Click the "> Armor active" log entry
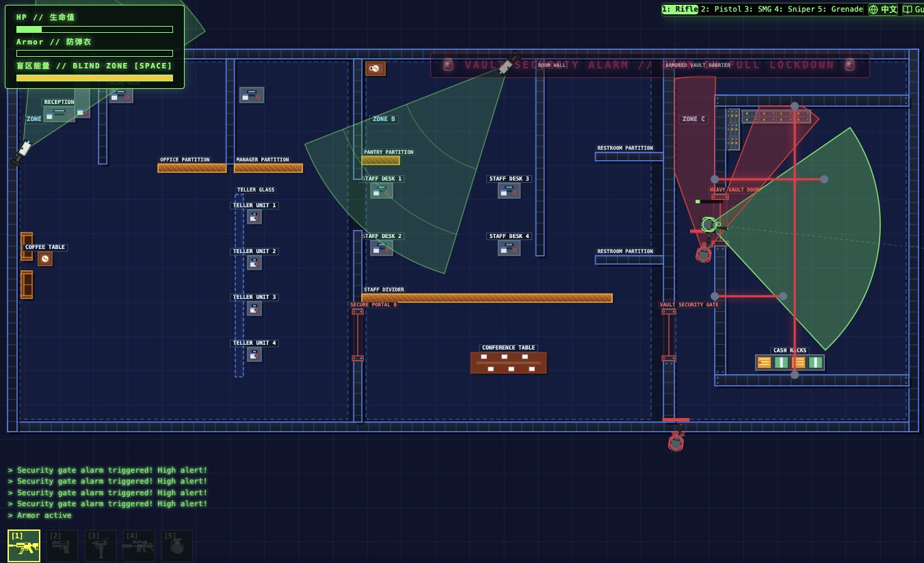 (x=40, y=515)
